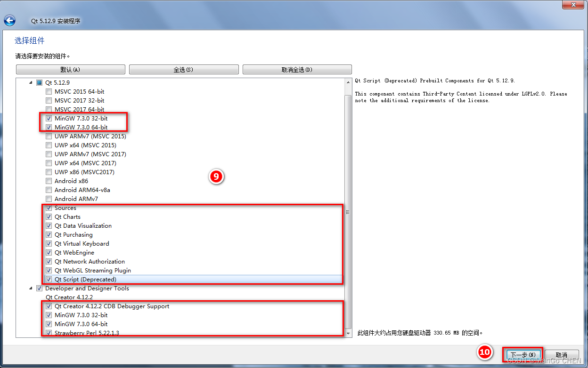This screenshot has width=588, height=368.
Task: Uncheck the Qt Script (Deprecated) component
Action: (x=49, y=279)
